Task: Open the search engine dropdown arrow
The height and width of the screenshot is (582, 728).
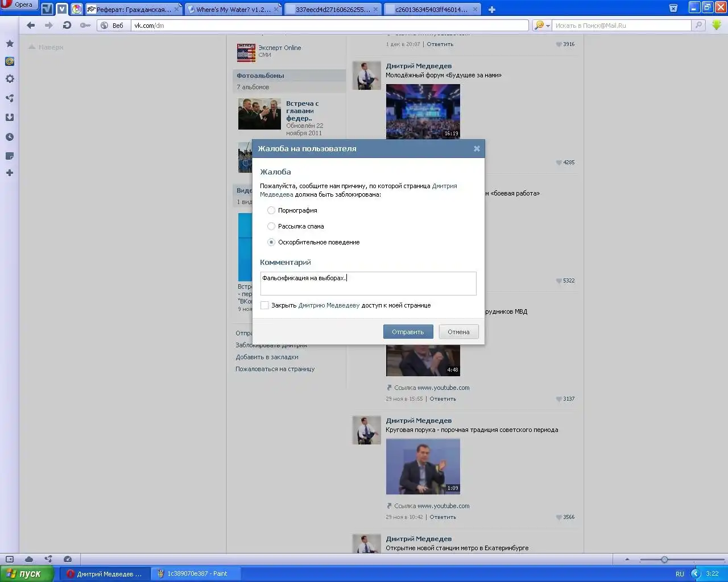Action: pyautogui.click(x=548, y=26)
